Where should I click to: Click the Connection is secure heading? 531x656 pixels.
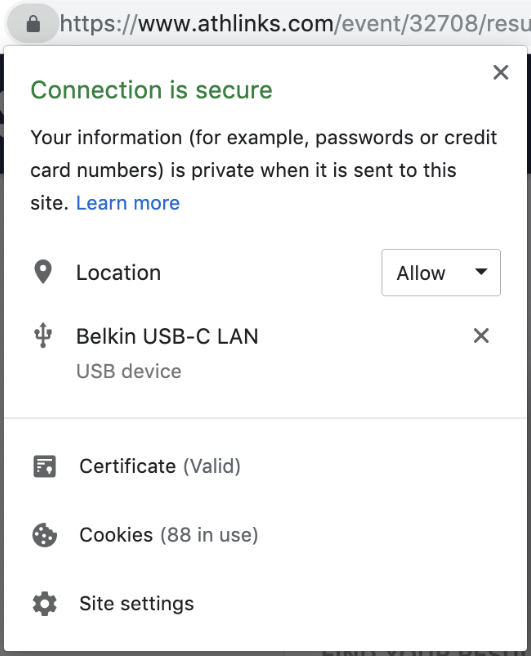click(151, 90)
